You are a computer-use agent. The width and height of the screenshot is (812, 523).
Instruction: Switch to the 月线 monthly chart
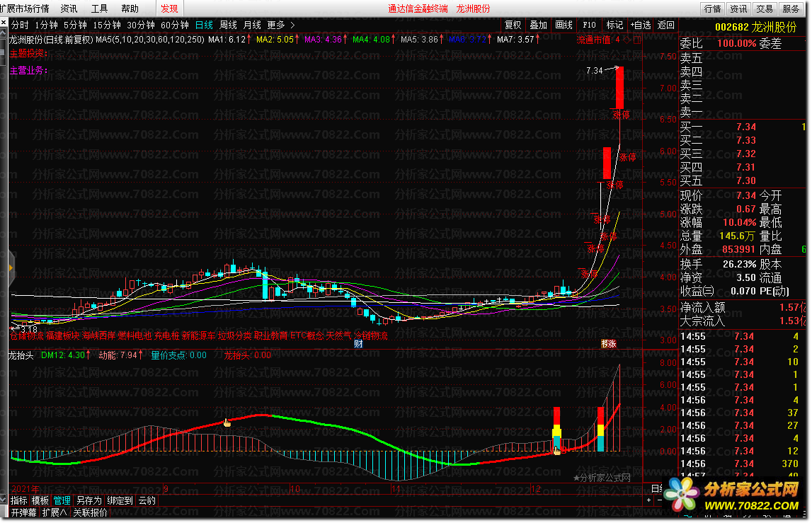point(252,25)
